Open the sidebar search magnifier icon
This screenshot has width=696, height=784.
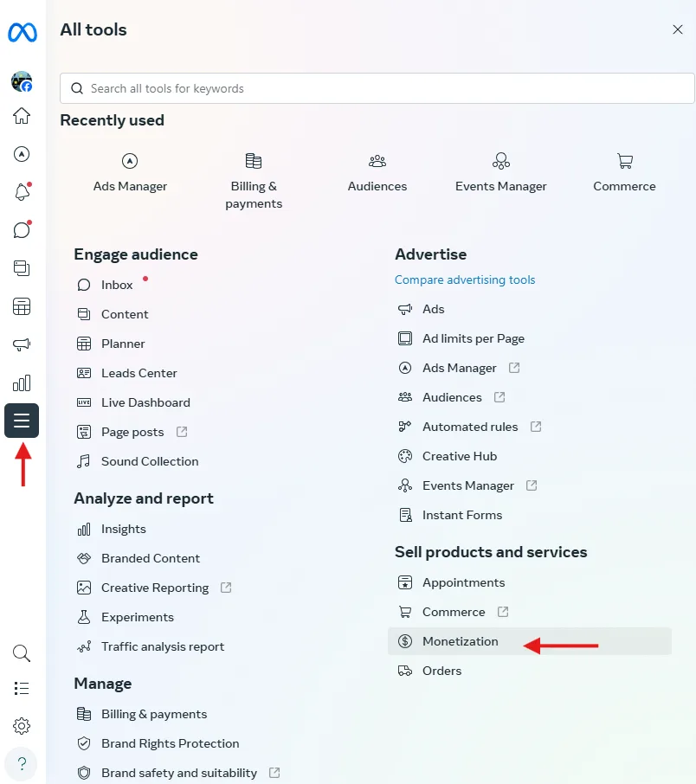[x=22, y=652]
